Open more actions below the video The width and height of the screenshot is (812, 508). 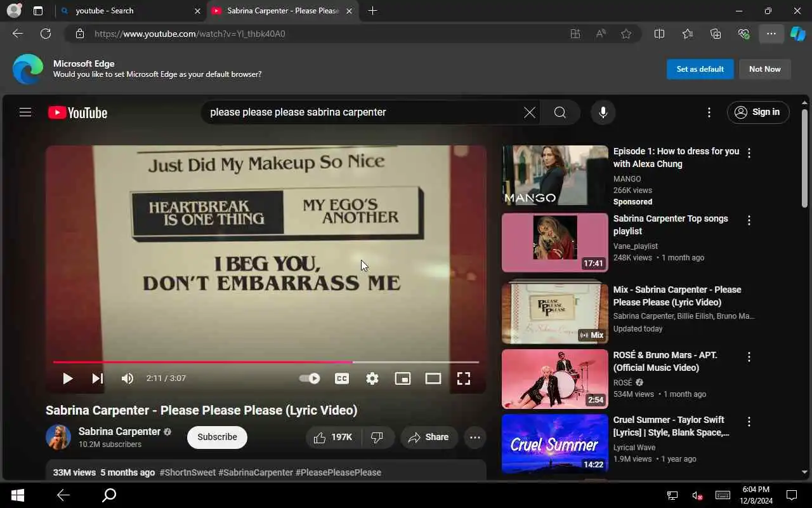475,437
